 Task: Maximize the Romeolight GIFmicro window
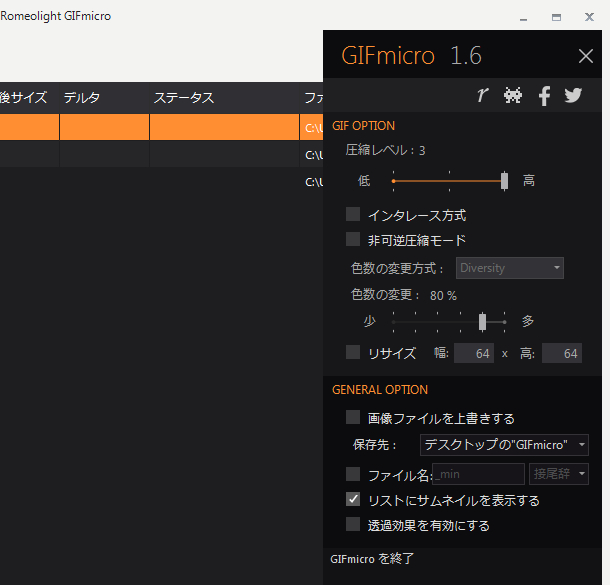[556, 17]
